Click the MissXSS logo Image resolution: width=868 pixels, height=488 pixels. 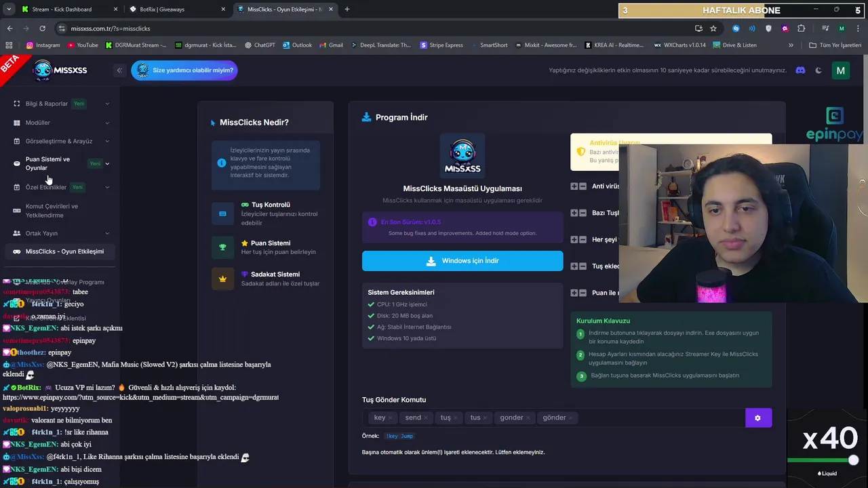[60, 70]
